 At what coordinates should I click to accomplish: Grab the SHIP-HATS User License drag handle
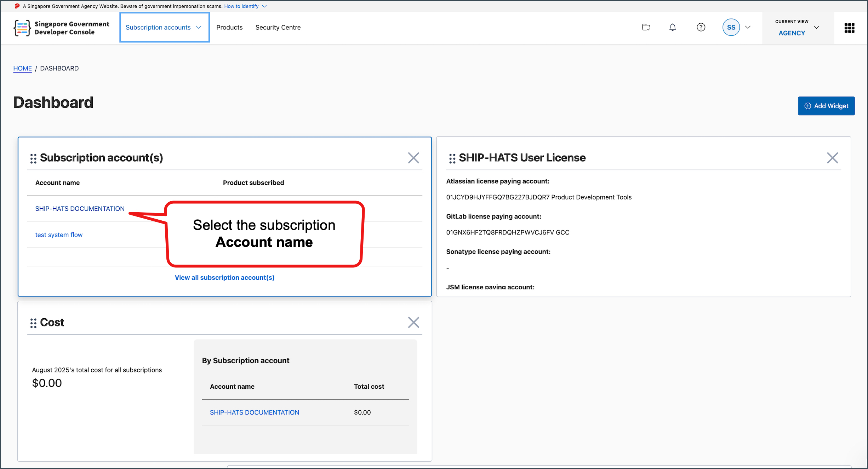[452, 158]
